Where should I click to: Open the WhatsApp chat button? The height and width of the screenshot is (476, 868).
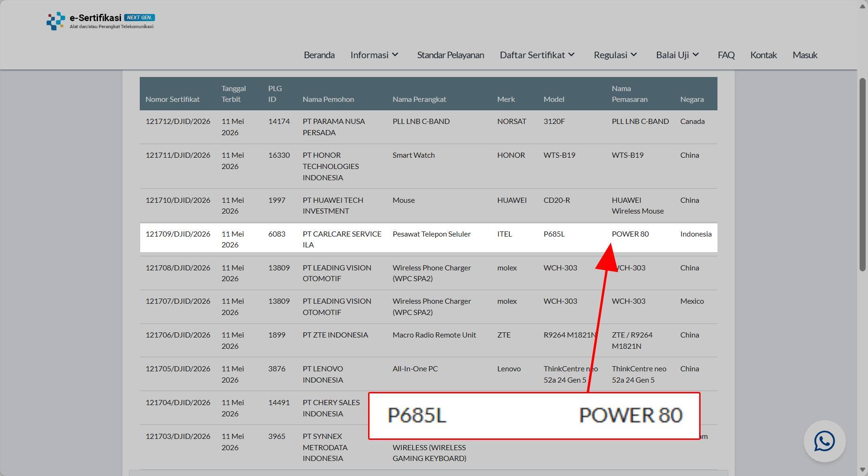[824, 441]
